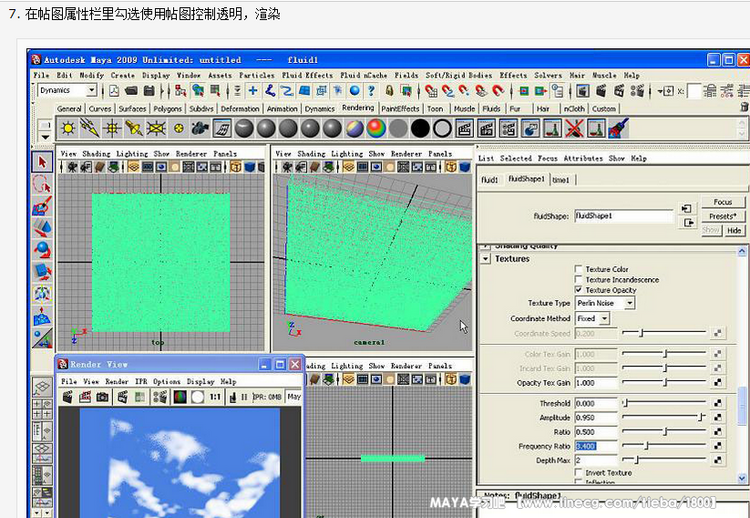Screen dimensions: 750x518
Task: Create a camera from Rendering shelf
Action: point(200,128)
